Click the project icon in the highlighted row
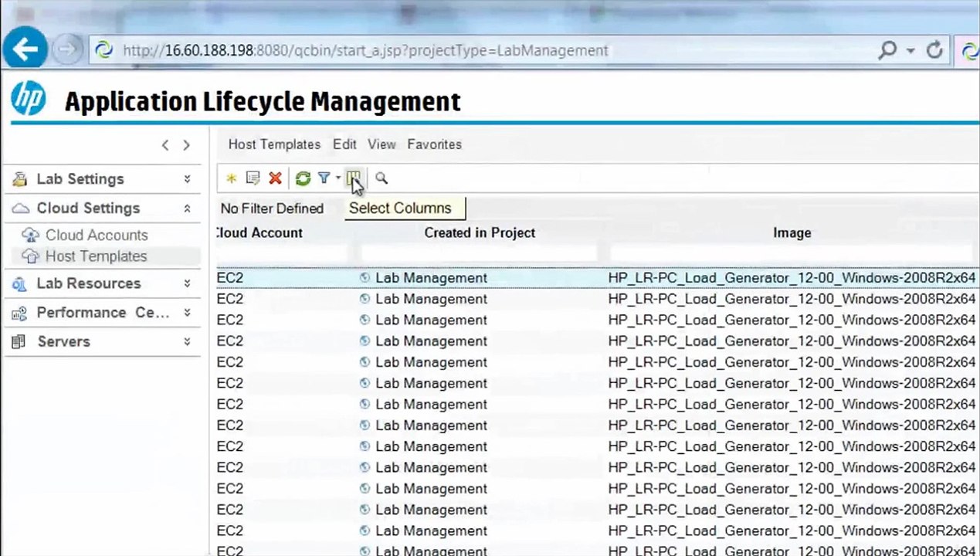 (365, 277)
